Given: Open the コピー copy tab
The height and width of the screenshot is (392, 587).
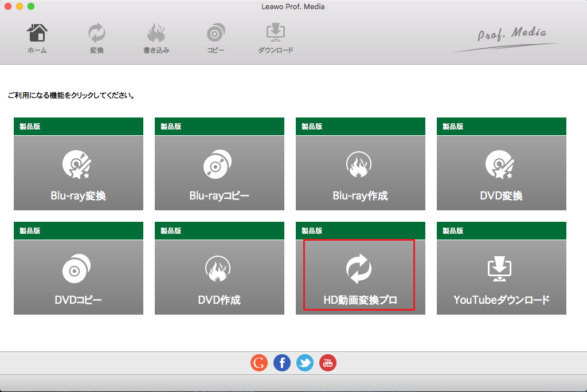Looking at the screenshot, I should (216, 38).
